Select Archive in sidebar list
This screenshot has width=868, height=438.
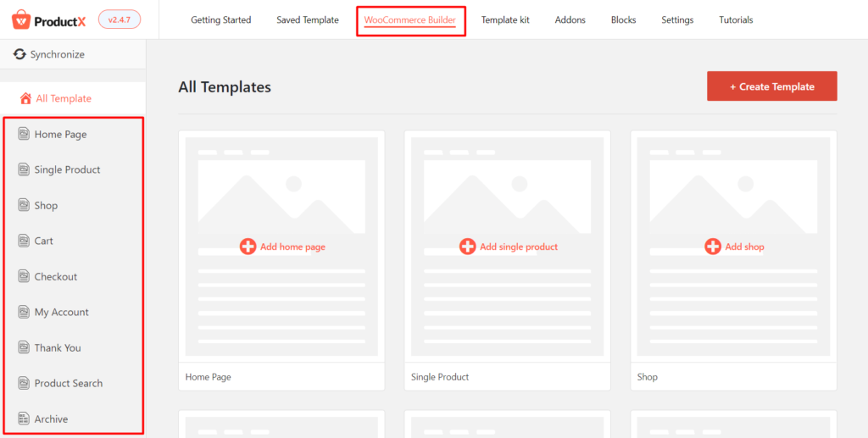[51, 419]
